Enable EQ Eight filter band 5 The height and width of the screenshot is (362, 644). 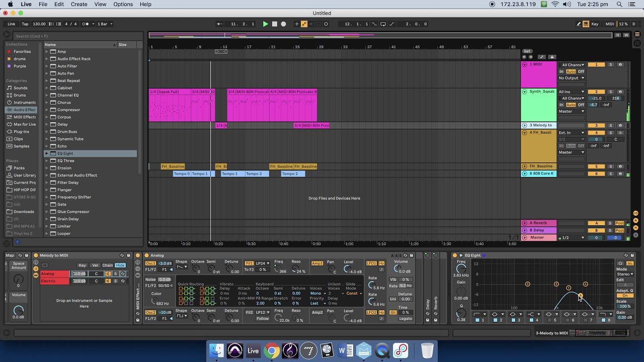click(550, 320)
